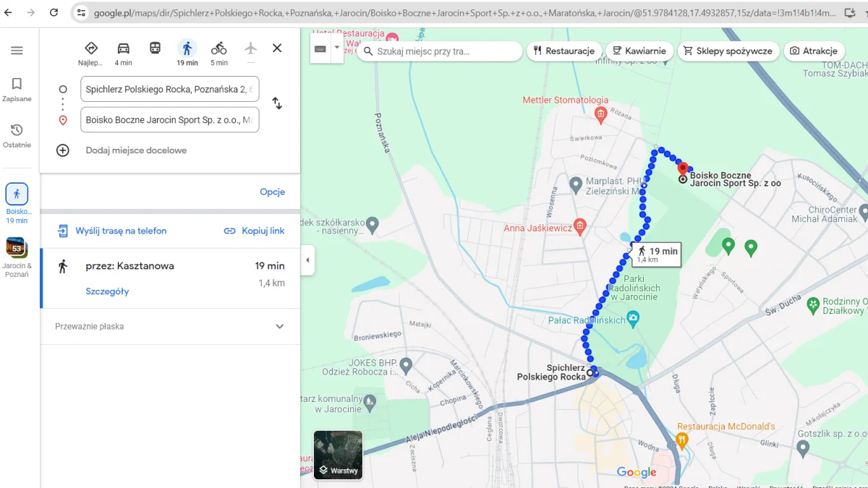Viewport: 868px width, 488px height.
Task: Filter by Kawiarnie
Action: pyautogui.click(x=639, y=51)
